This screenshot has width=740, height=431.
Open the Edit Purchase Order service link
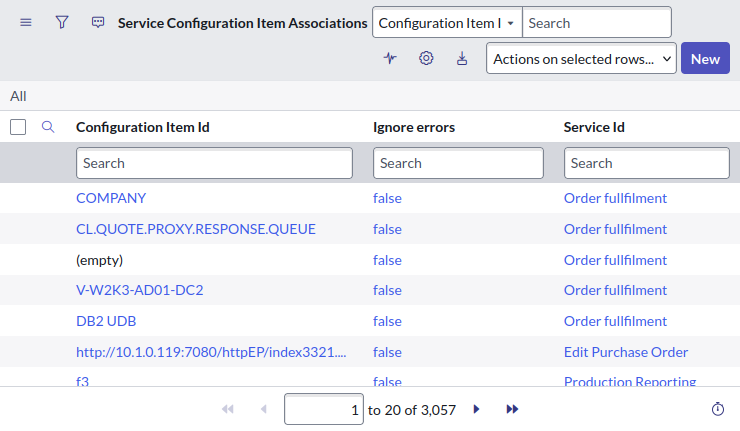626,352
